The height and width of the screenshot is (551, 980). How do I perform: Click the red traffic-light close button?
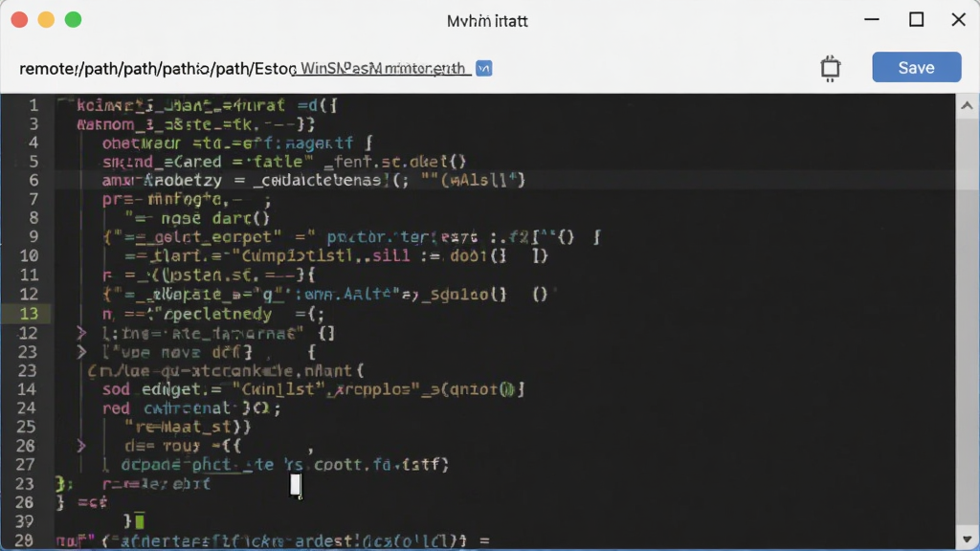point(19,20)
